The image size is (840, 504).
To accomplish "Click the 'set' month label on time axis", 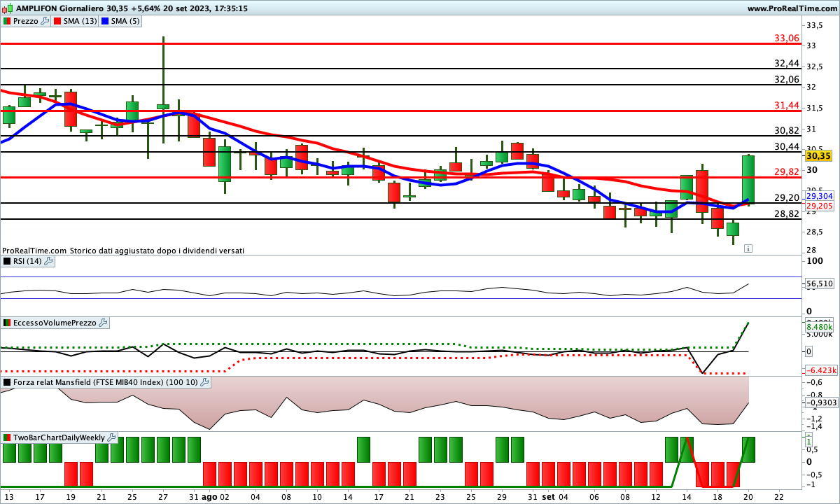I will 549,496.
